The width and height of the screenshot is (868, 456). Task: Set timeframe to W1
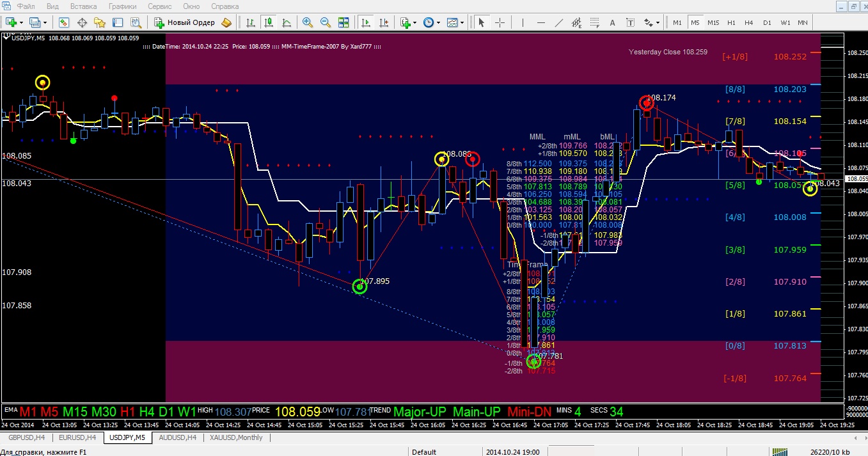(785, 22)
